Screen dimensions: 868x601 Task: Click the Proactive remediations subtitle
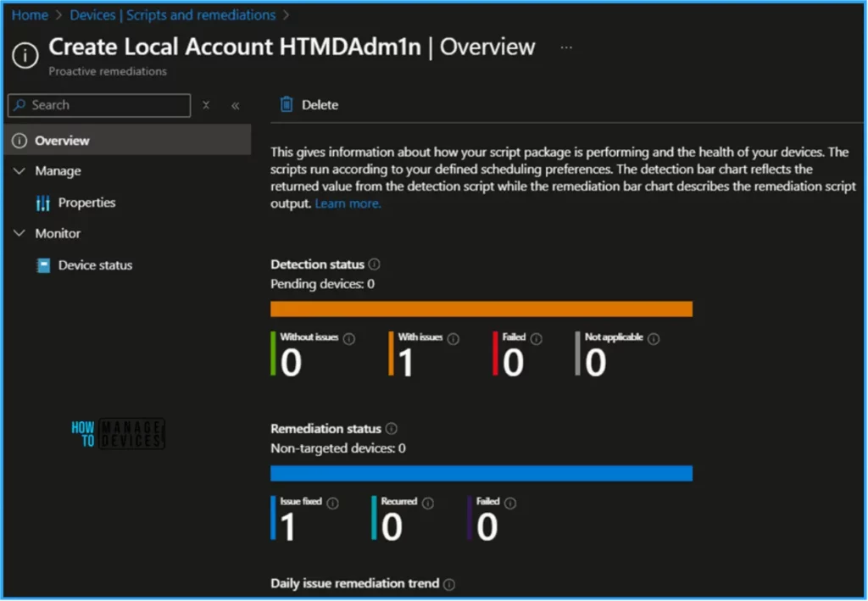[x=108, y=71]
